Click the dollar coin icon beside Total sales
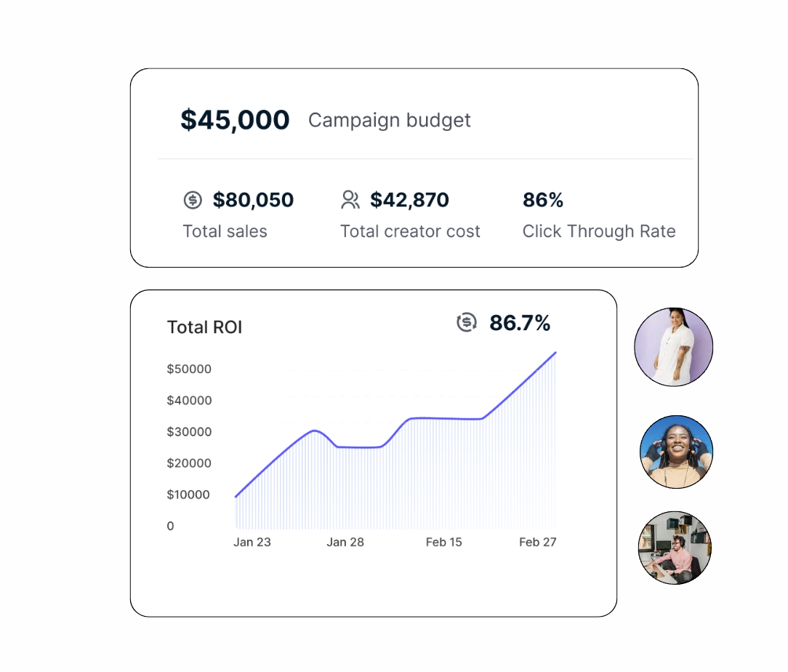This screenshot has width=788, height=672. (x=193, y=200)
